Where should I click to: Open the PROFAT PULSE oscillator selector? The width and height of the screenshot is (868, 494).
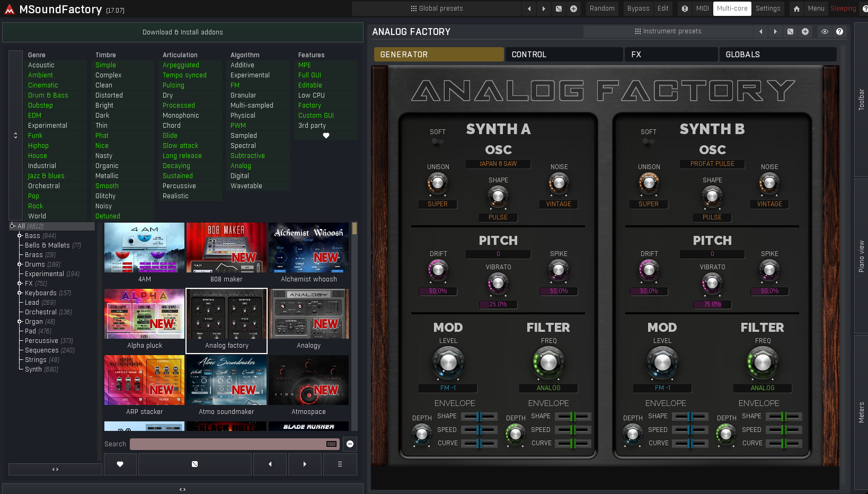click(x=712, y=164)
